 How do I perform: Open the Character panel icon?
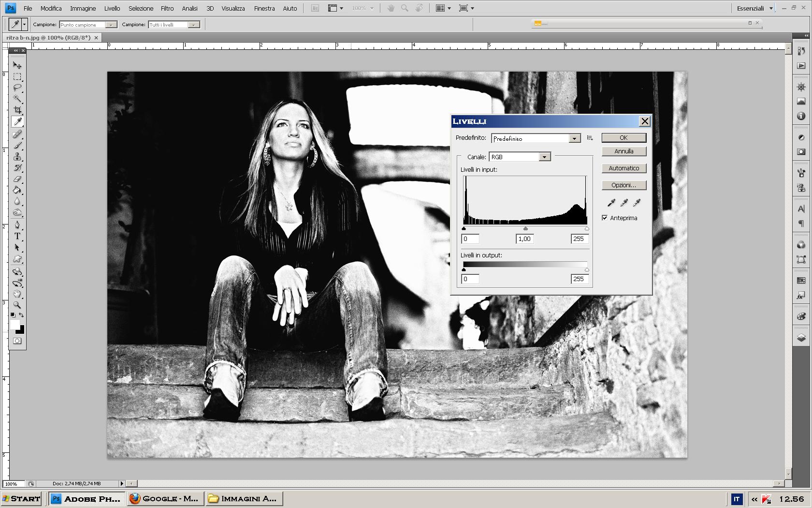click(801, 209)
